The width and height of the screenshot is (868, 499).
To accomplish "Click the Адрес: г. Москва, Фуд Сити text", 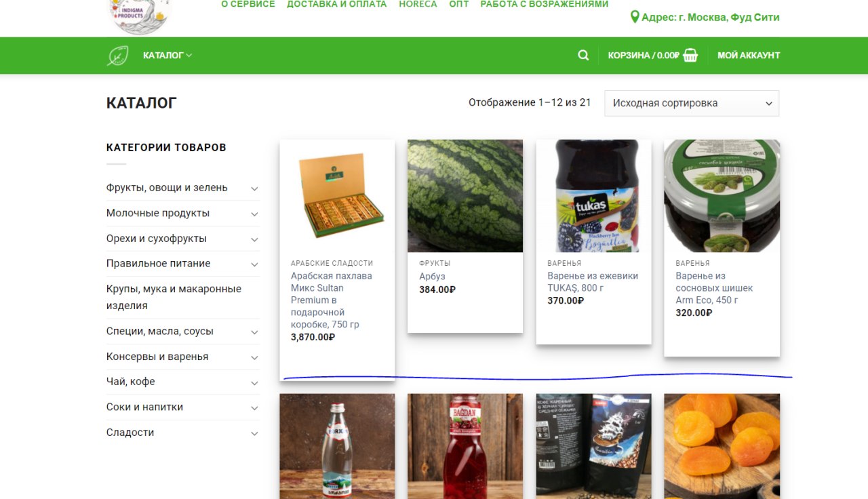I will coord(711,18).
